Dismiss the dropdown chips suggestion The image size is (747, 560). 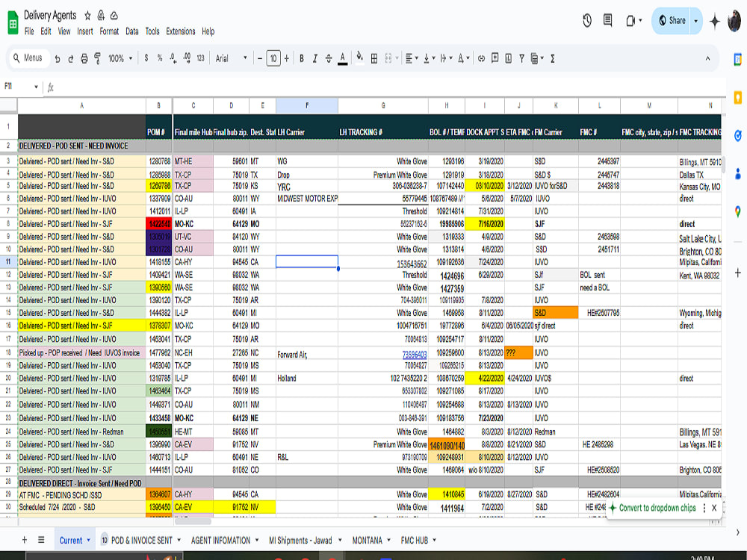(714, 508)
